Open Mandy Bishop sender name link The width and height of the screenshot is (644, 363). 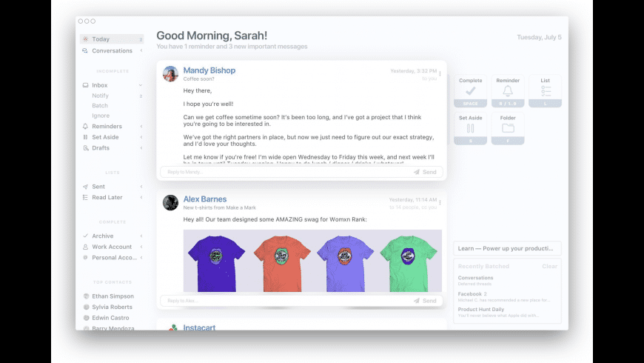(209, 70)
